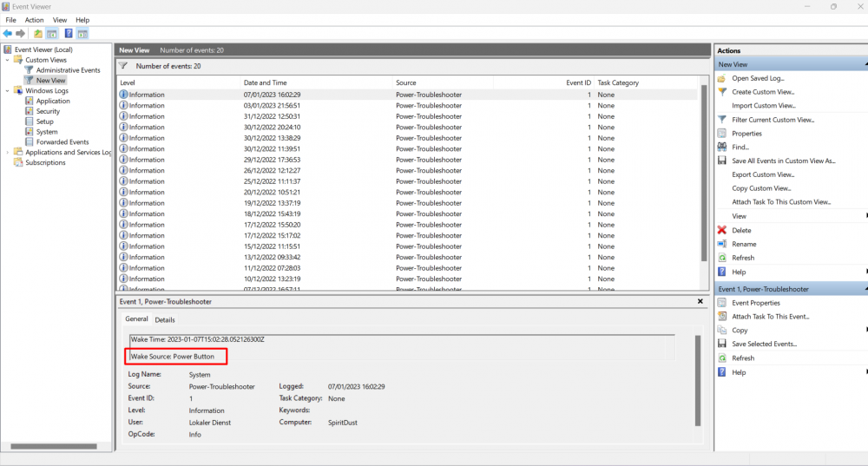Collapse the New View actions section
868x466 pixels.
[865, 64]
